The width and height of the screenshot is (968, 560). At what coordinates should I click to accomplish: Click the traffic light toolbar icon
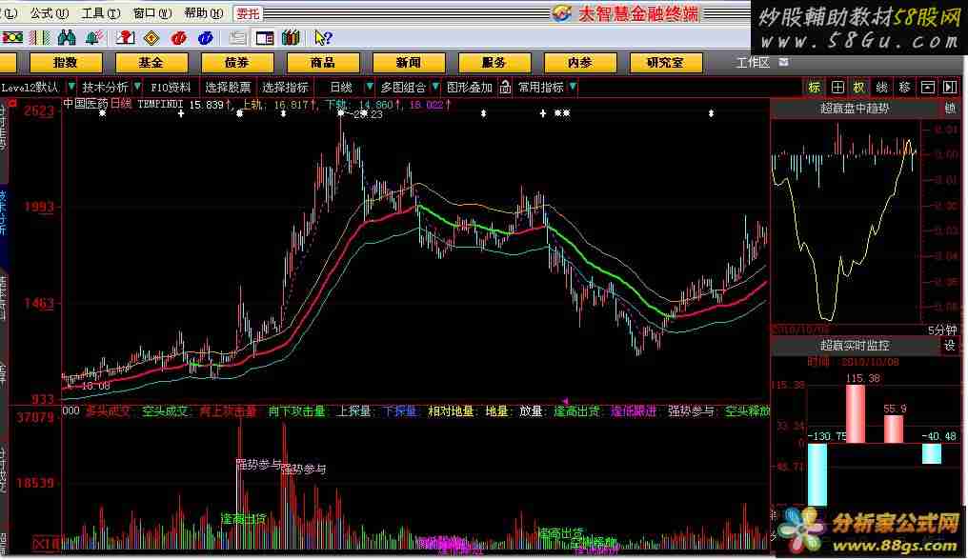[x=12, y=38]
